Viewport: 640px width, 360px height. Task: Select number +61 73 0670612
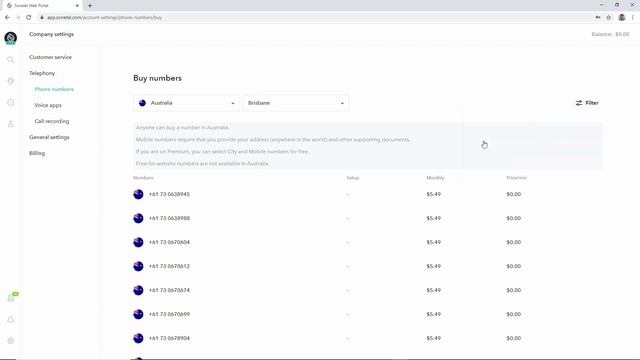tap(169, 266)
